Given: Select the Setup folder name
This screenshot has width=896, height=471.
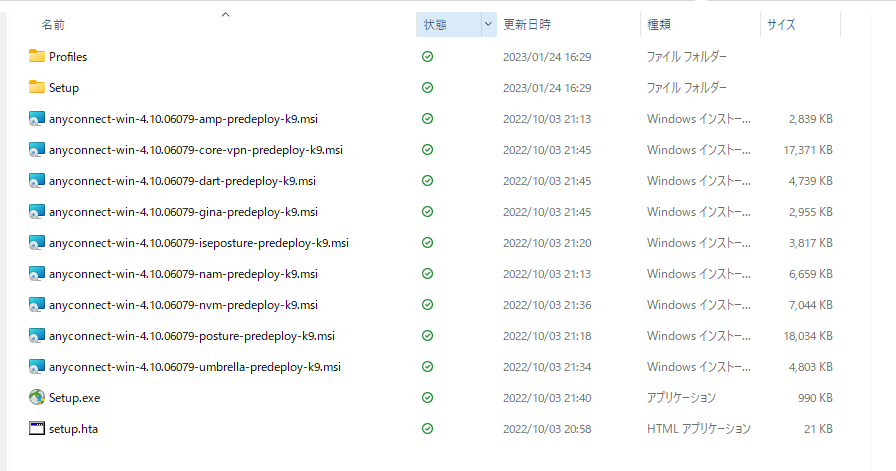Looking at the screenshot, I should coord(64,87).
